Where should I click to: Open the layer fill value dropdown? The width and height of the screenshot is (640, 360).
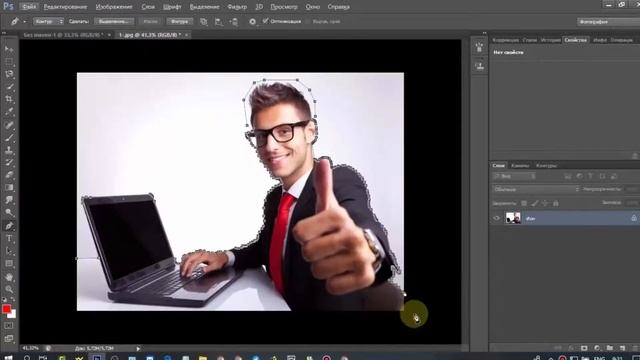(633, 202)
